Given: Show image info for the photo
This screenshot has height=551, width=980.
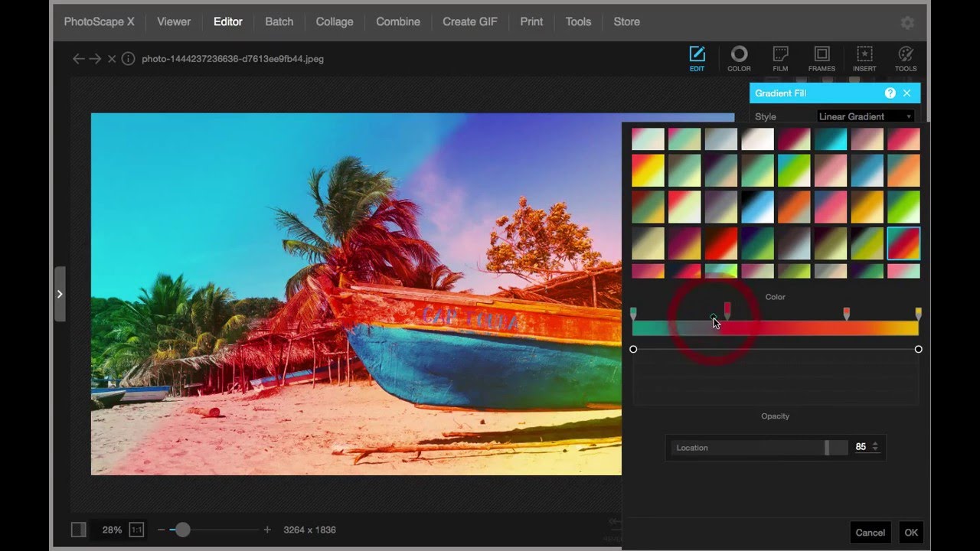Looking at the screenshot, I should click(129, 59).
